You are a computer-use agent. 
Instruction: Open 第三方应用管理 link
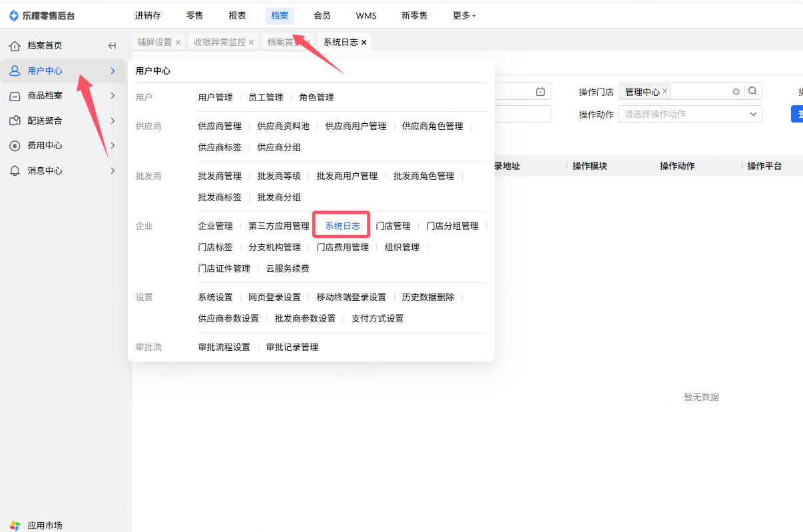click(x=279, y=226)
